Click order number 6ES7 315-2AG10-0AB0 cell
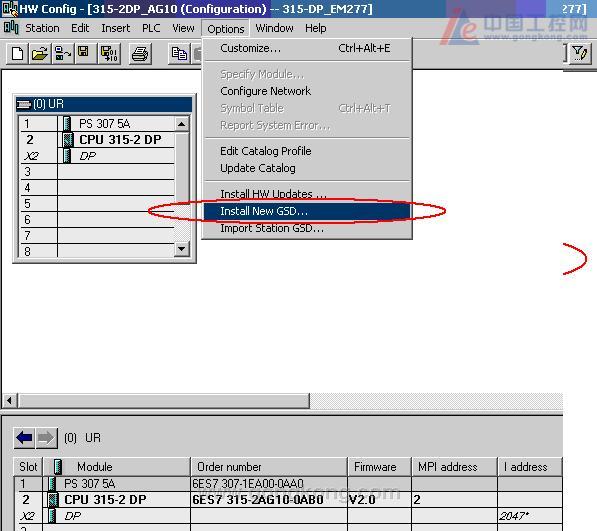Viewport: 597px width, 531px height. (269, 499)
